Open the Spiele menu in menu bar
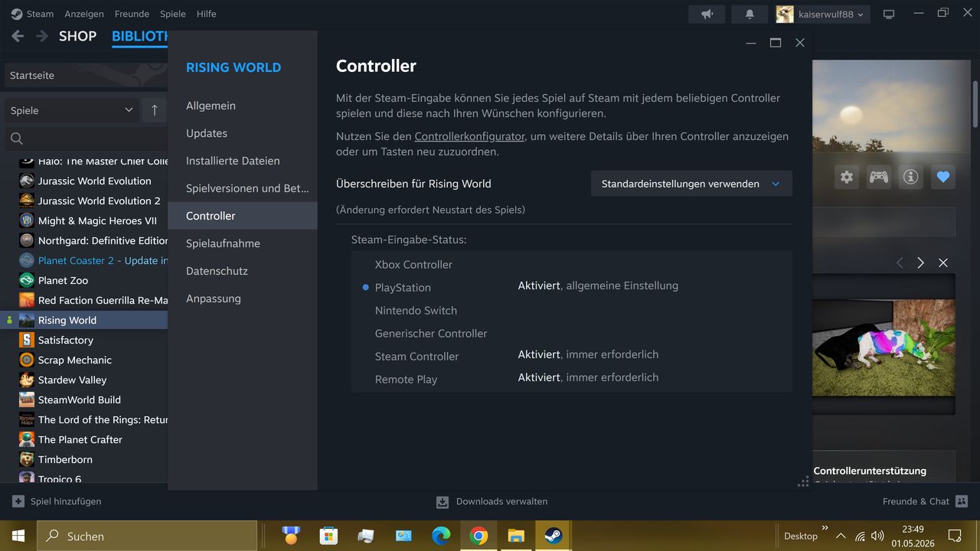 point(173,14)
